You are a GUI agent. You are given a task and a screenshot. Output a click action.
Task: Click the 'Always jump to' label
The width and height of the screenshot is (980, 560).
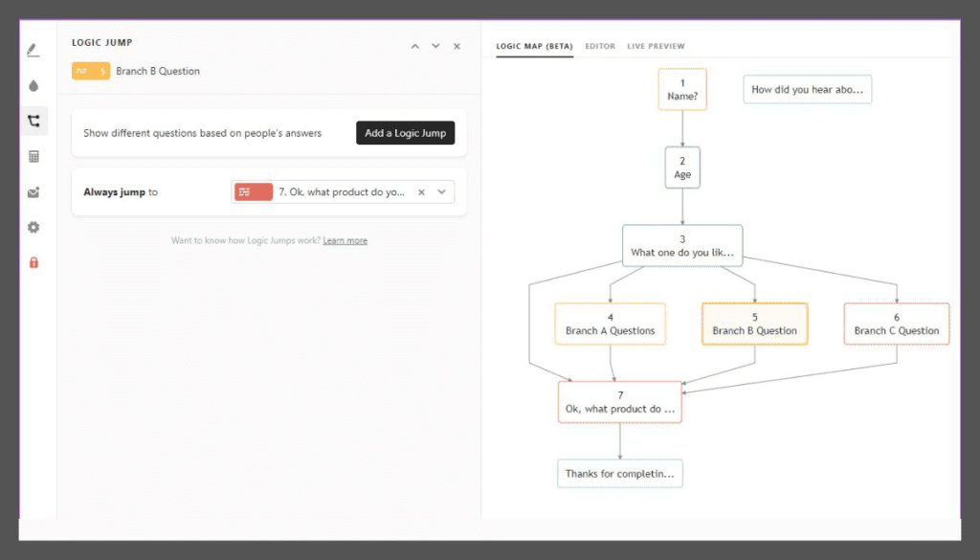tap(121, 191)
